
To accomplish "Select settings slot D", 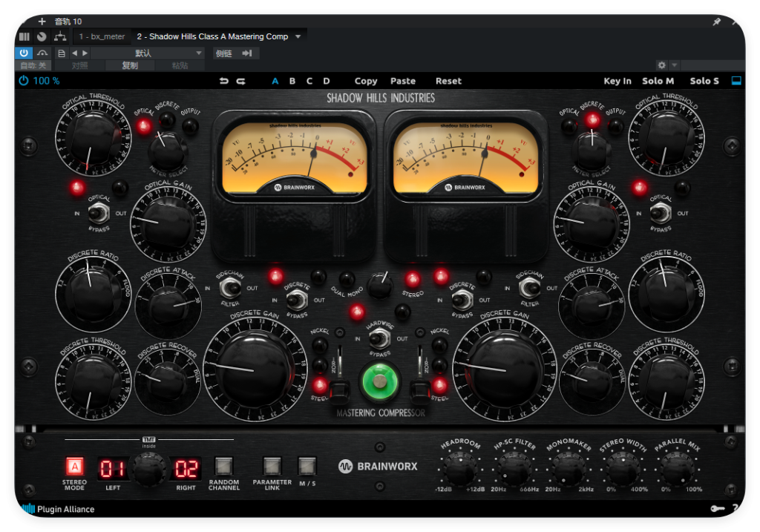I will point(327,81).
